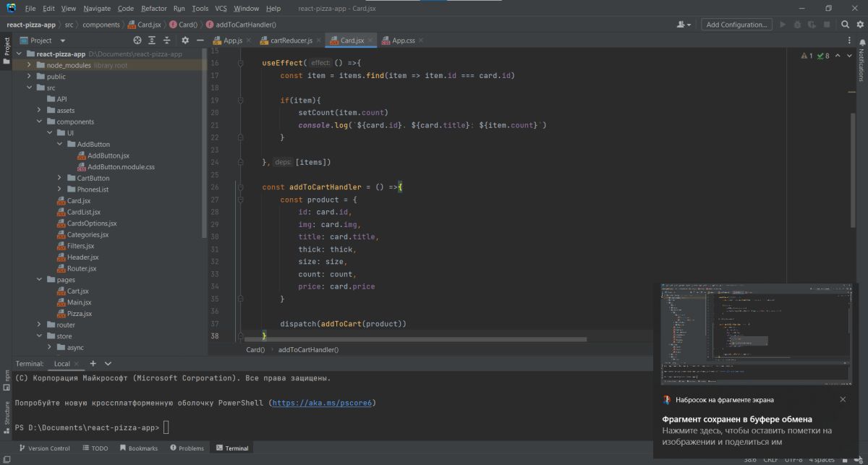Viewport: 868px width, 465px height.
Task: Toggle the Project tool window sidebar button
Action: 7,50
